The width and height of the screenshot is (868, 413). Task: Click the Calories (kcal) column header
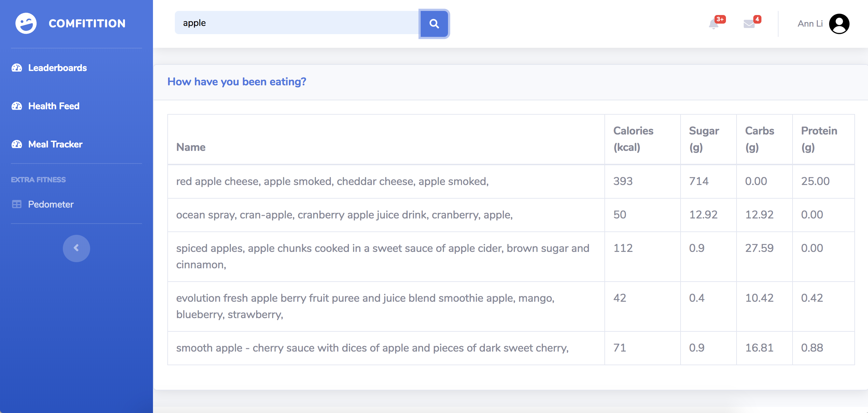point(633,139)
